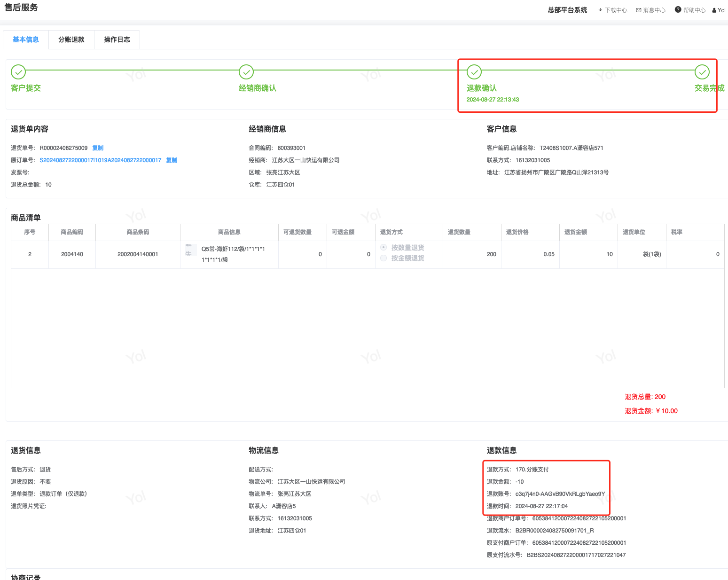Viewport: 728px width, 580px height.
Task: Click the help center question icon
Action: [x=678, y=10]
